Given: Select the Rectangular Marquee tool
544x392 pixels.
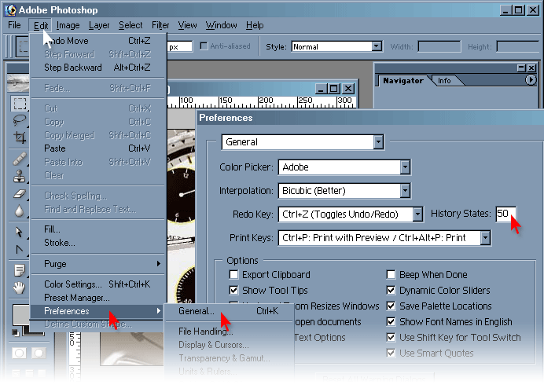Looking at the screenshot, I should pyautogui.click(x=20, y=103).
